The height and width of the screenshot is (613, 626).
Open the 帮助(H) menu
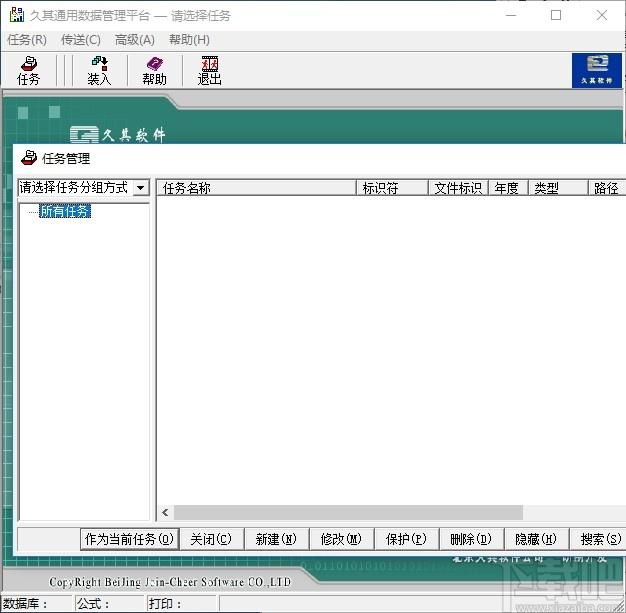(189, 40)
